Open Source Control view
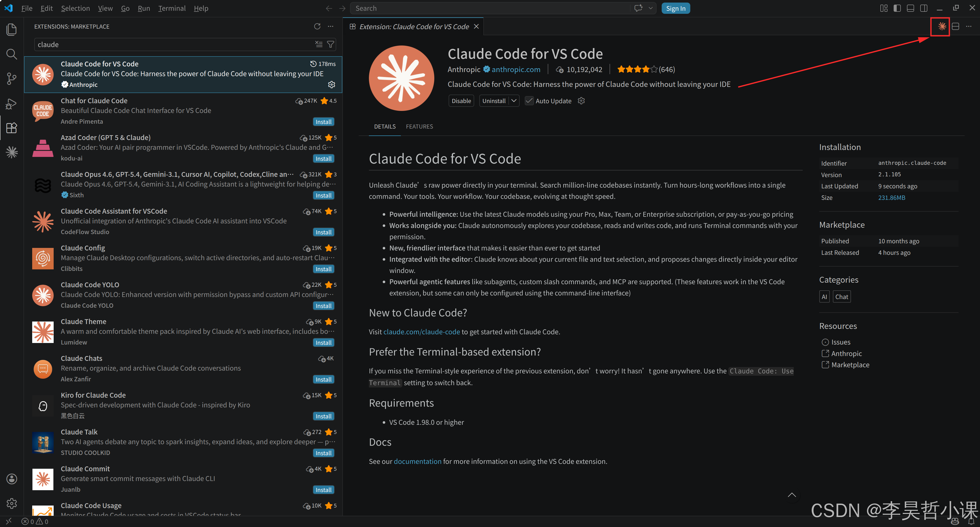980x527 pixels. tap(11, 79)
